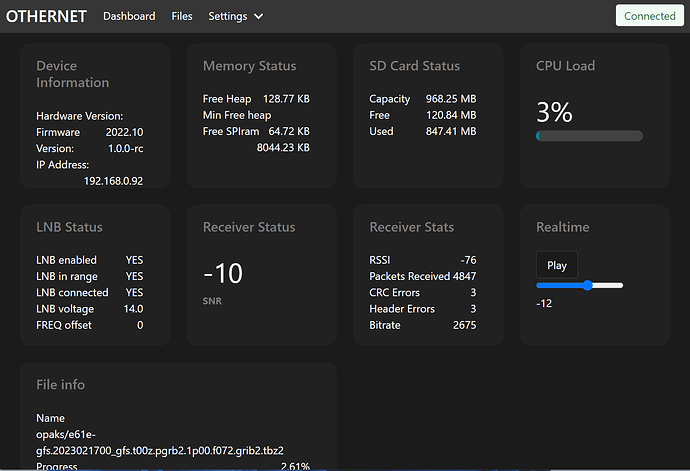690x471 pixels.
Task: Click the file name opaks/e61e- line
Action: pos(66,434)
